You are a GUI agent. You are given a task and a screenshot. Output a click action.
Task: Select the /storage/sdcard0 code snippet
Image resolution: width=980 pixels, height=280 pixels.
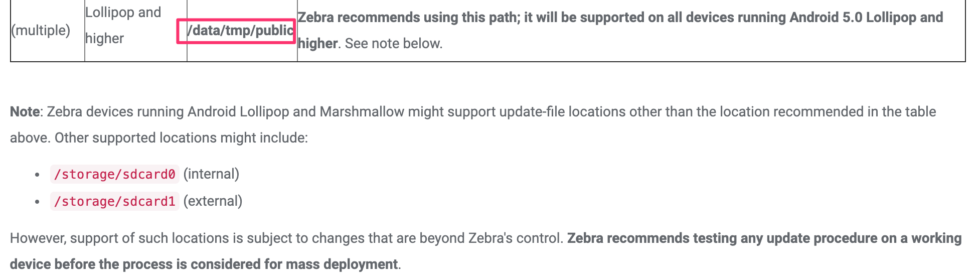click(115, 174)
